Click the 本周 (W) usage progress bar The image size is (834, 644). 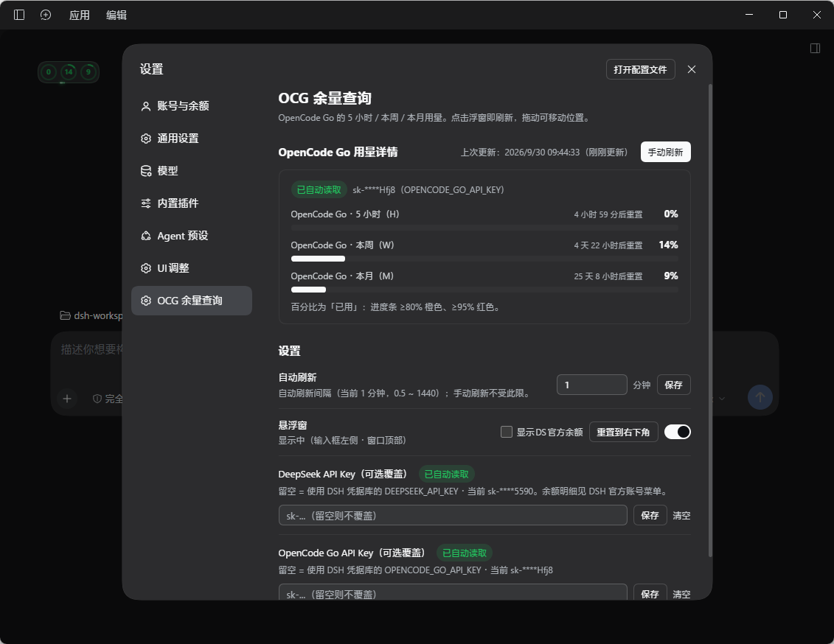click(x=484, y=259)
